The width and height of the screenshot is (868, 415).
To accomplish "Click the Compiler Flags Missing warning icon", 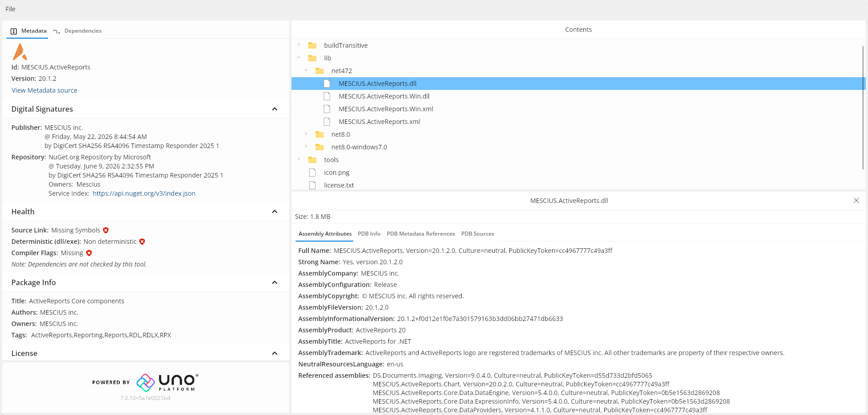I will [x=89, y=253].
